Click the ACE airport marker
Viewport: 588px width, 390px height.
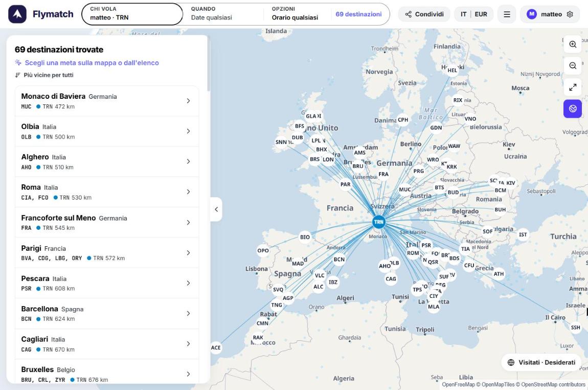[216, 348]
